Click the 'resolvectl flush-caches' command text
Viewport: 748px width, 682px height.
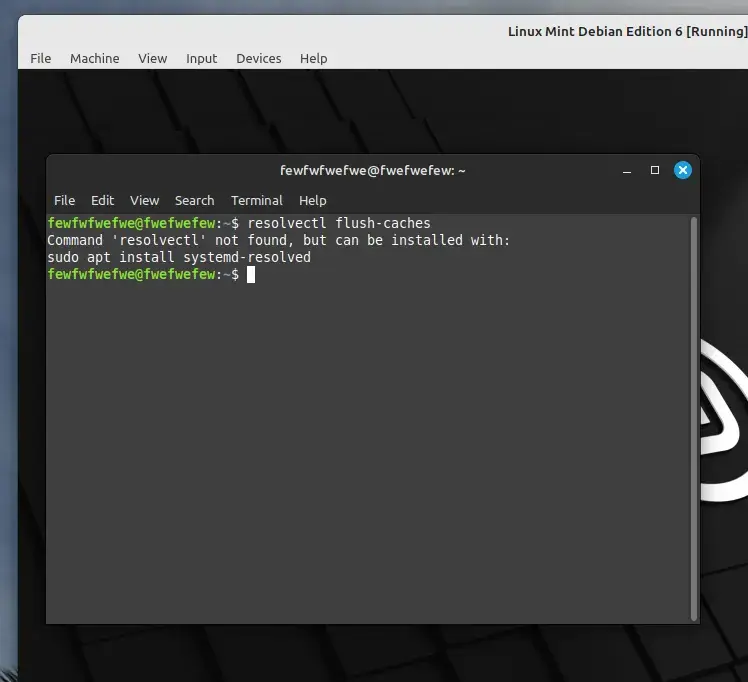point(339,223)
